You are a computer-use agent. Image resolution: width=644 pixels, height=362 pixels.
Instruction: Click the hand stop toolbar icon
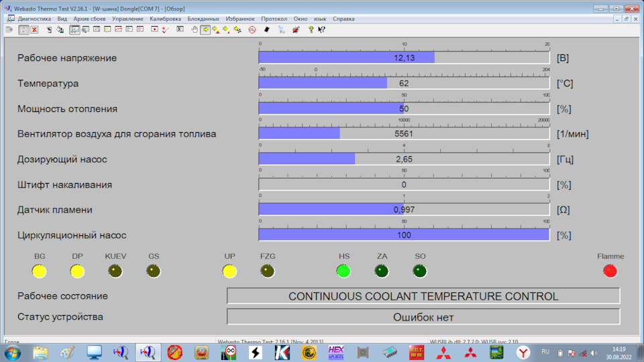(x=195, y=29)
